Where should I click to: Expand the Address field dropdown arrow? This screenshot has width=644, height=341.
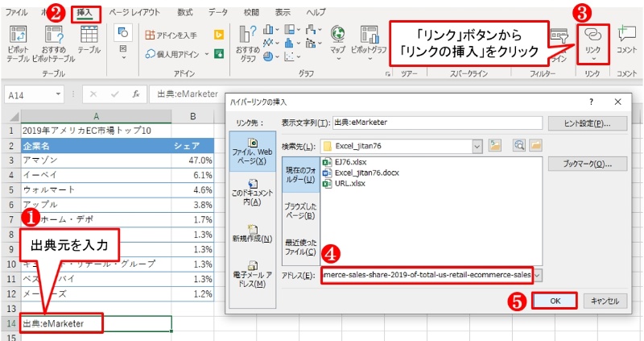(538, 276)
